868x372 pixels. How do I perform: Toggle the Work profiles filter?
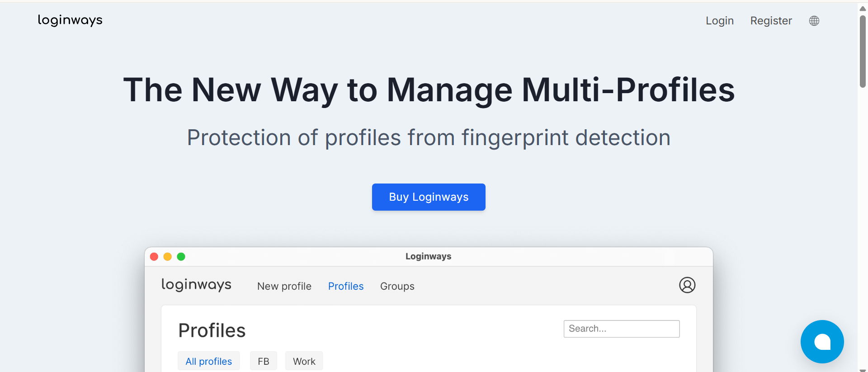(x=303, y=361)
